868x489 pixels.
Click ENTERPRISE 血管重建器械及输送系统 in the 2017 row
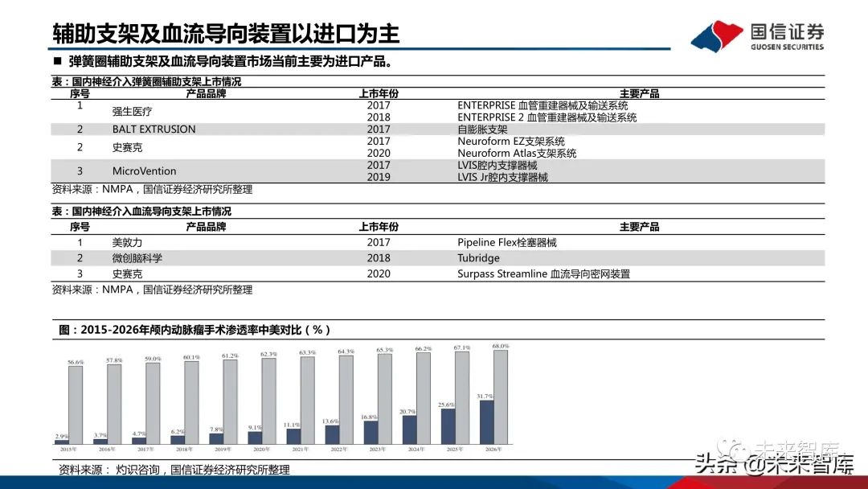[542, 105]
